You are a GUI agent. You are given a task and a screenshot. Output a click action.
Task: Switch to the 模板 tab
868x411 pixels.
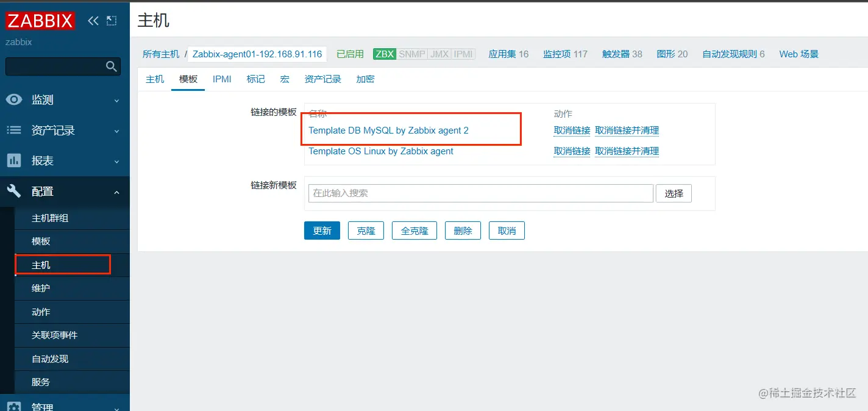coord(188,79)
